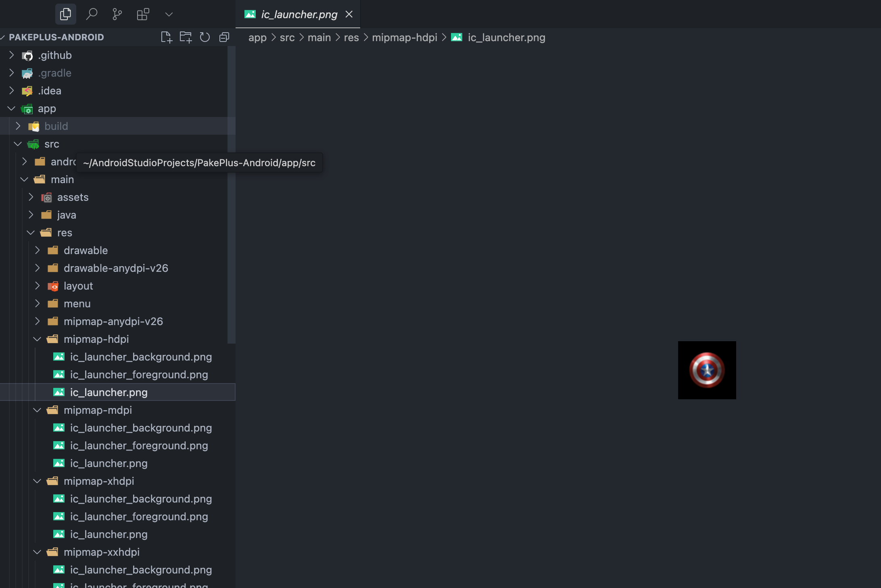Click the New File icon
The width and height of the screenshot is (881, 588).
pyautogui.click(x=166, y=37)
